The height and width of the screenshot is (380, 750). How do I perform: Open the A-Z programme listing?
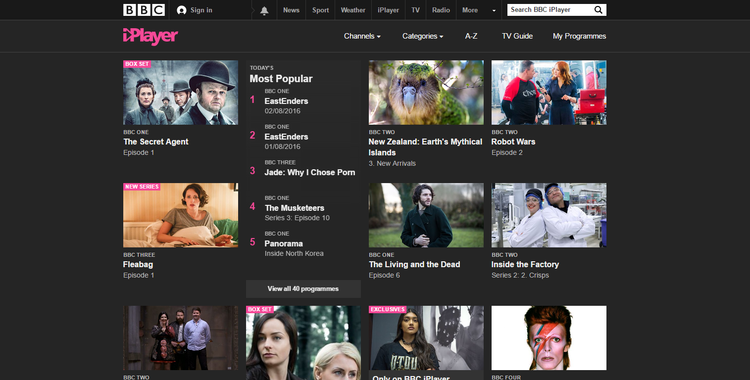[471, 36]
